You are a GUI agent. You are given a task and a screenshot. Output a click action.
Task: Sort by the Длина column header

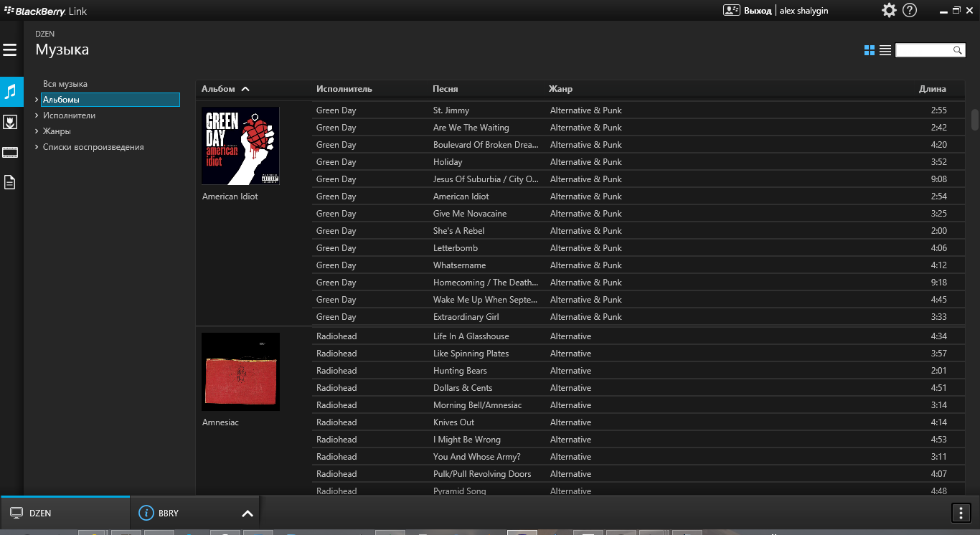tap(933, 89)
